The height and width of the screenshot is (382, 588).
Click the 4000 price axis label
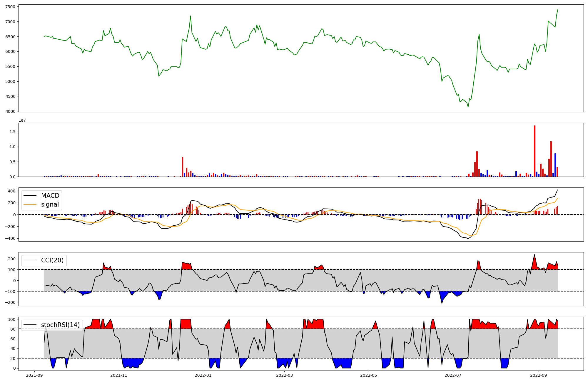coord(11,111)
